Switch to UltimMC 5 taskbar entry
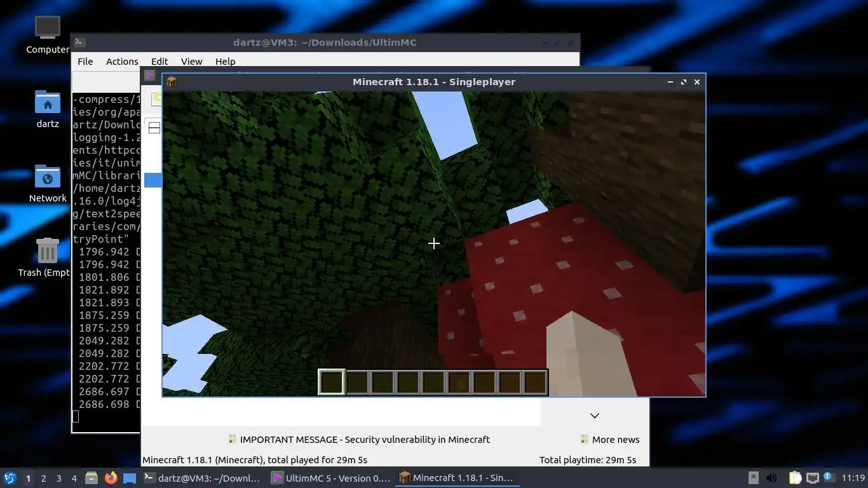This screenshot has height=488, width=868. [x=330, y=478]
